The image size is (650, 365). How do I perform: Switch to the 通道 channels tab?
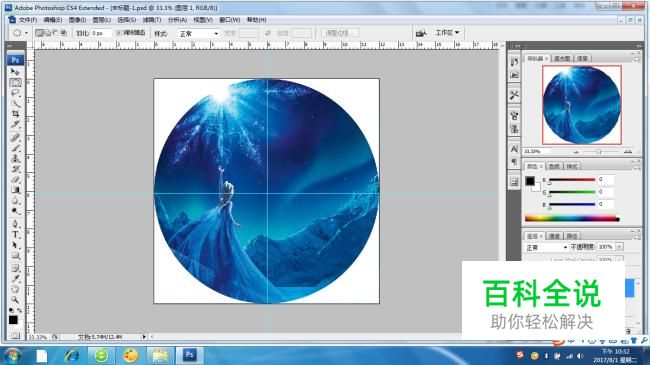point(554,236)
